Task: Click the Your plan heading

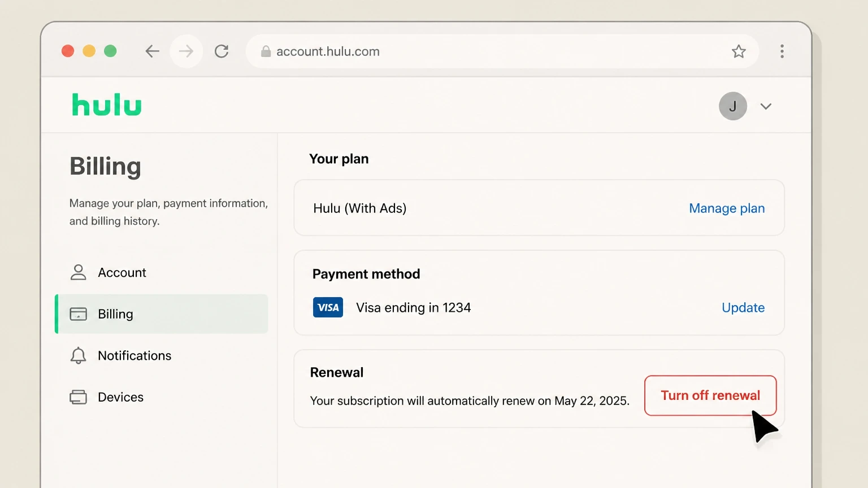Action: [339, 159]
